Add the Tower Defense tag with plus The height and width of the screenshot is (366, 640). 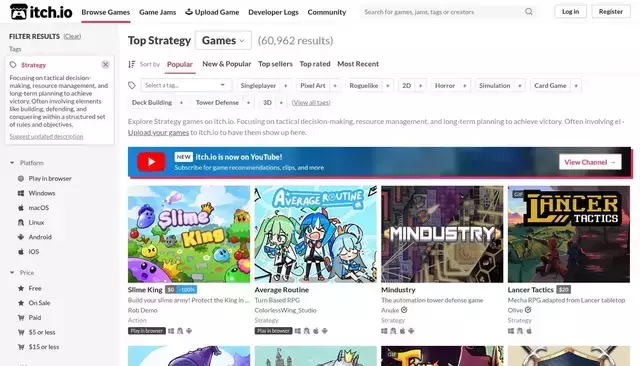(x=248, y=102)
